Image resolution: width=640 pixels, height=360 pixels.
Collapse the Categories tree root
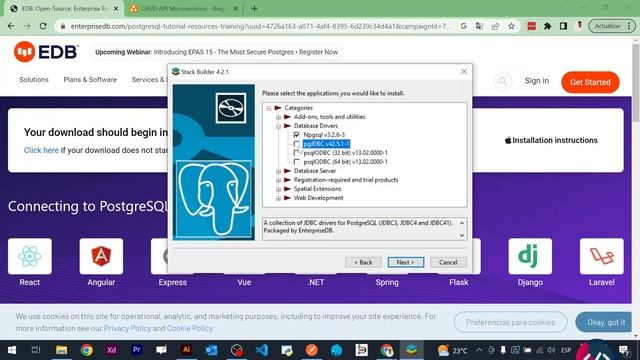coord(269,108)
